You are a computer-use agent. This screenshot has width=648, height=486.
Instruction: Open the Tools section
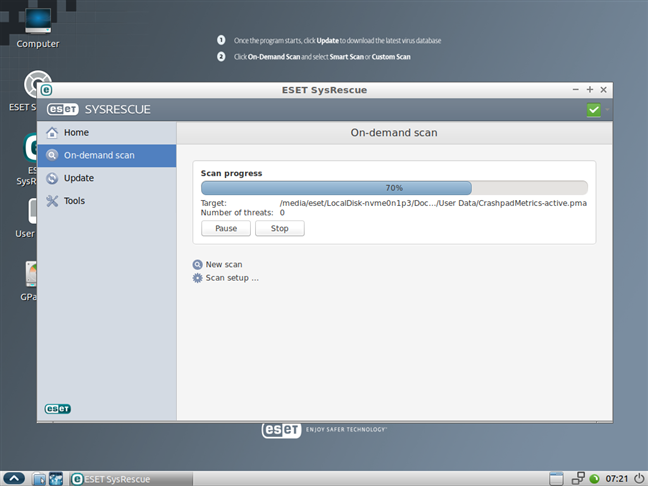coord(107,201)
